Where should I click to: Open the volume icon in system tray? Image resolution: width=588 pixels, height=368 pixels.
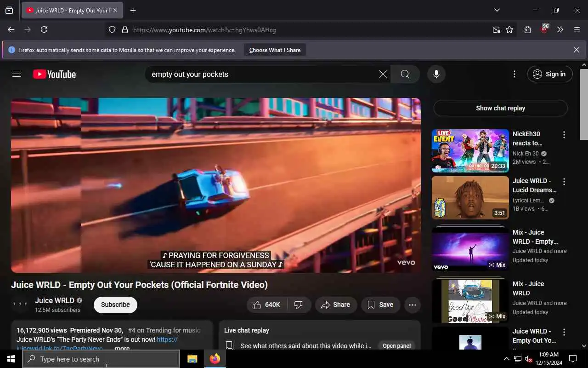pyautogui.click(x=528, y=359)
